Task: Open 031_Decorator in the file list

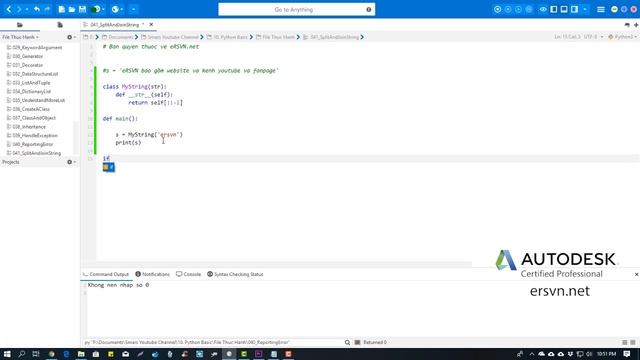Action: [x=24, y=65]
